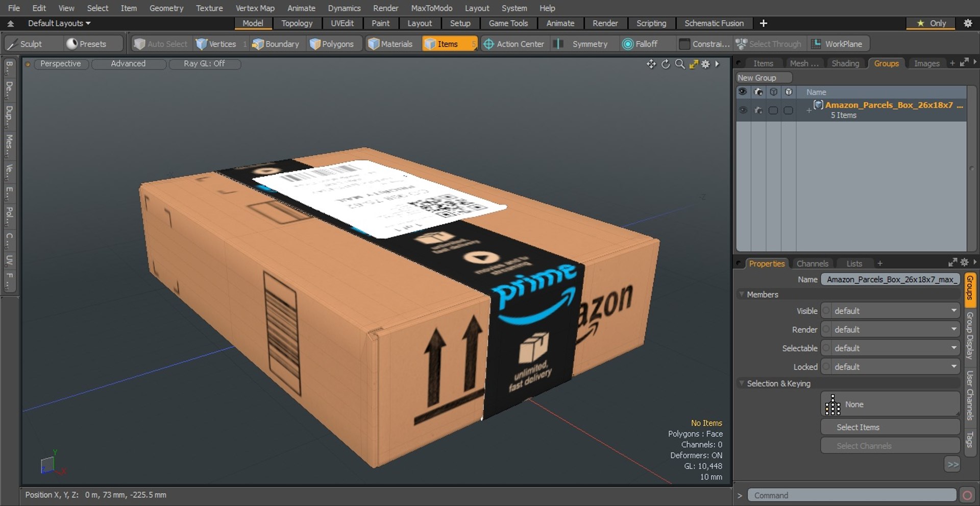Open viewport settings gear icon
This screenshot has width=980, height=506.
point(705,64)
